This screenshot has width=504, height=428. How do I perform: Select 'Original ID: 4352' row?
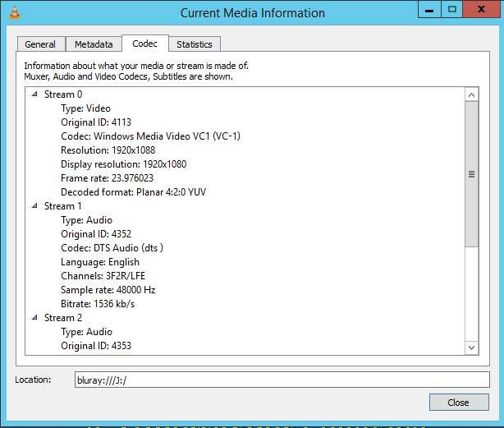[x=96, y=234]
